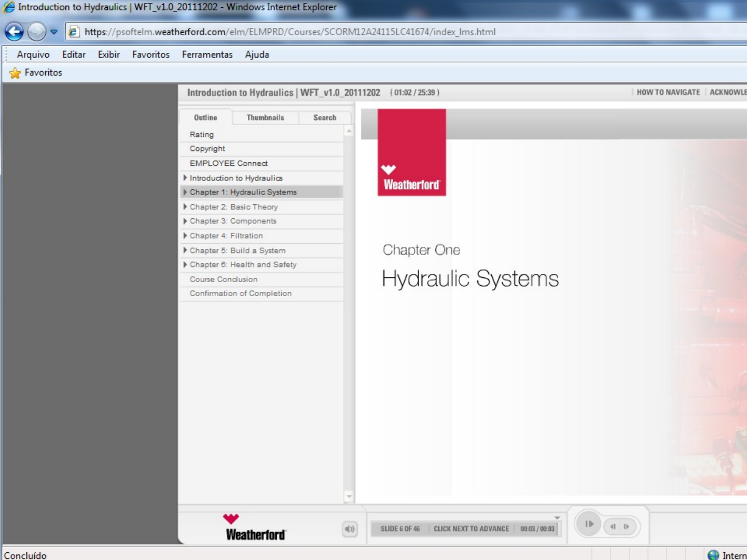Switch to the Thumbnails tab
The image size is (747, 560).
click(x=265, y=118)
